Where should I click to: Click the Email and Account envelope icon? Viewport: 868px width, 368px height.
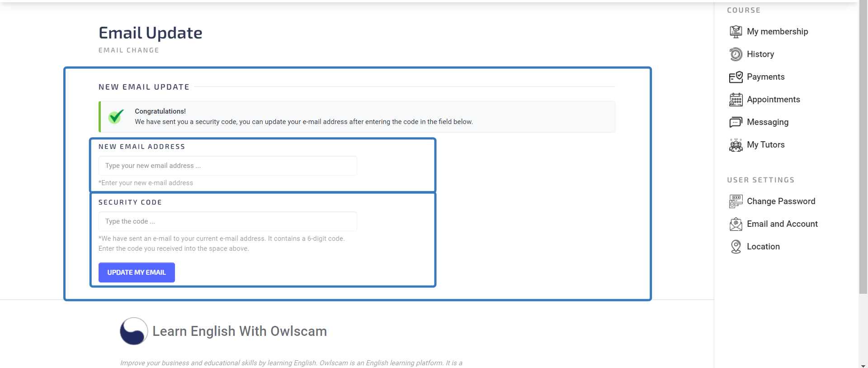click(736, 224)
